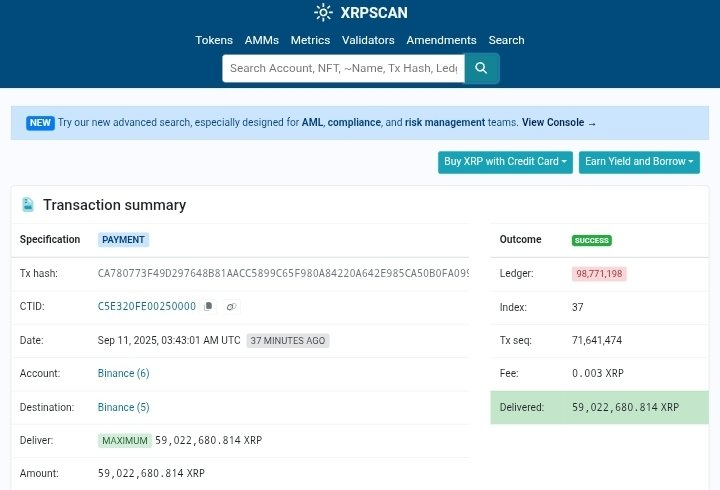720x490 pixels.
Task: Navigate to Amendments
Action: tap(441, 40)
